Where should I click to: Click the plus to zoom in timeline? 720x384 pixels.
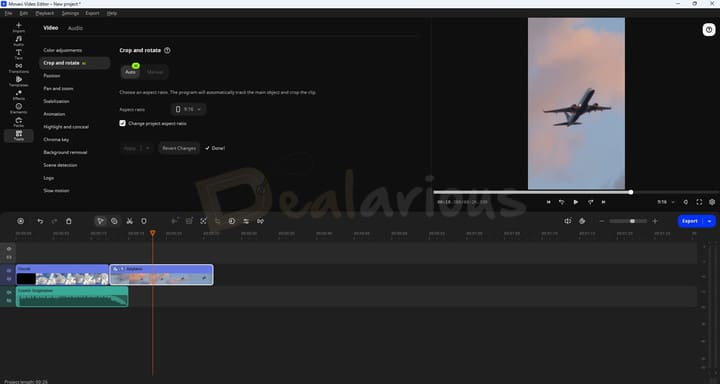coord(655,221)
